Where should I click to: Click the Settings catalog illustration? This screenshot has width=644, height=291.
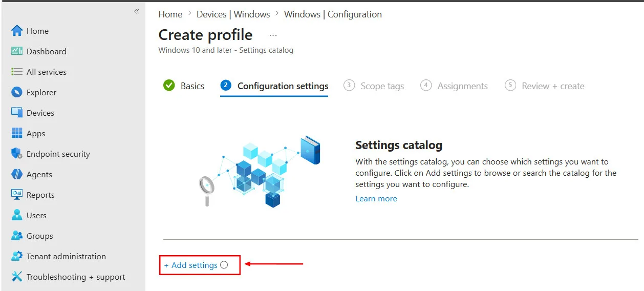point(260,171)
